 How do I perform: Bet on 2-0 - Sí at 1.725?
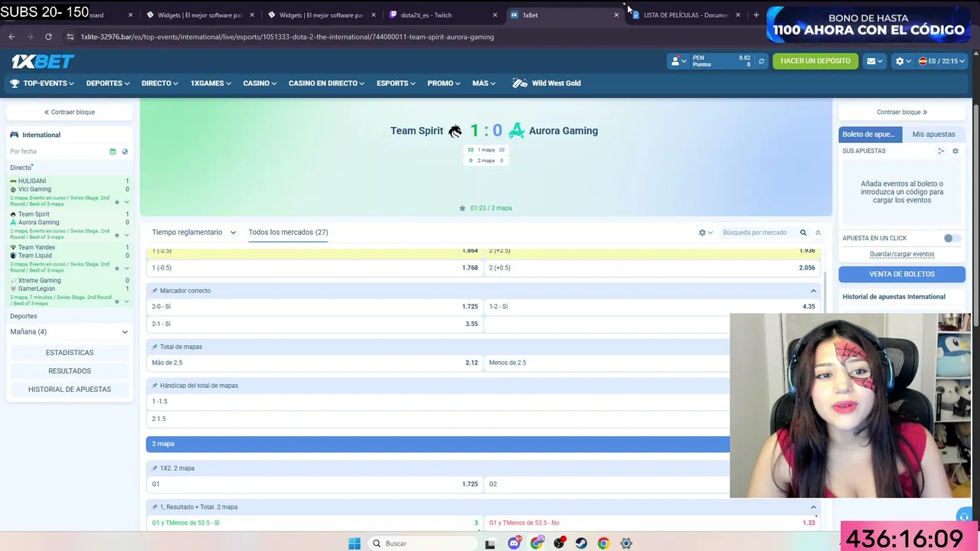coord(315,307)
